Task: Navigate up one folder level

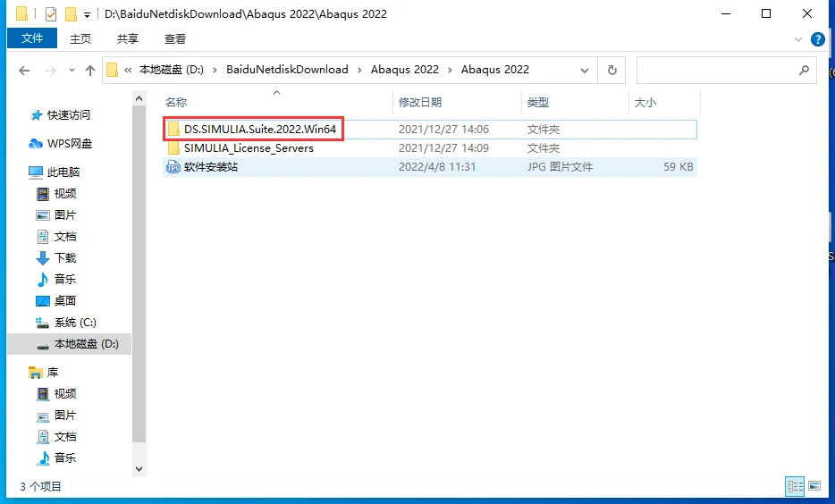Action: pyautogui.click(x=90, y=71)
